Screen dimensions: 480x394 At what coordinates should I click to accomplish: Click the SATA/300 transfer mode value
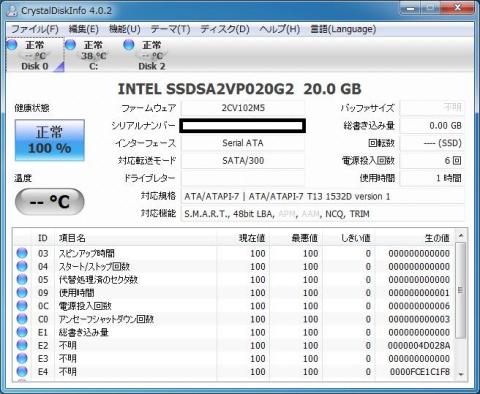(243, 161)
